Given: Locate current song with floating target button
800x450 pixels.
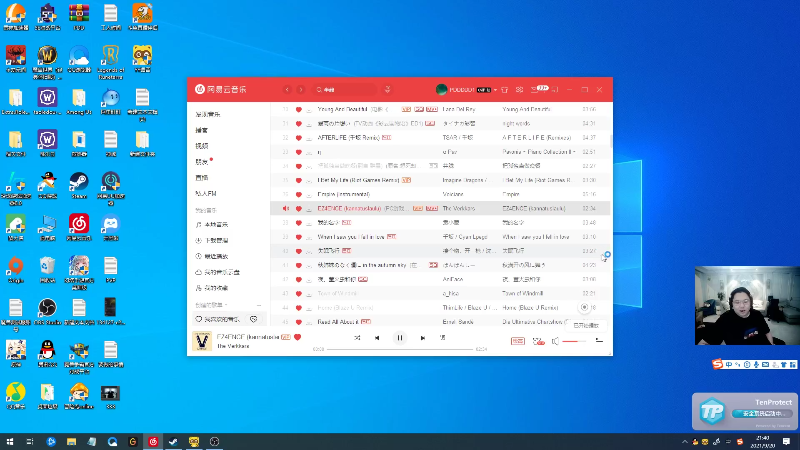Looking at the screenshot, I should tap(584, 307).
